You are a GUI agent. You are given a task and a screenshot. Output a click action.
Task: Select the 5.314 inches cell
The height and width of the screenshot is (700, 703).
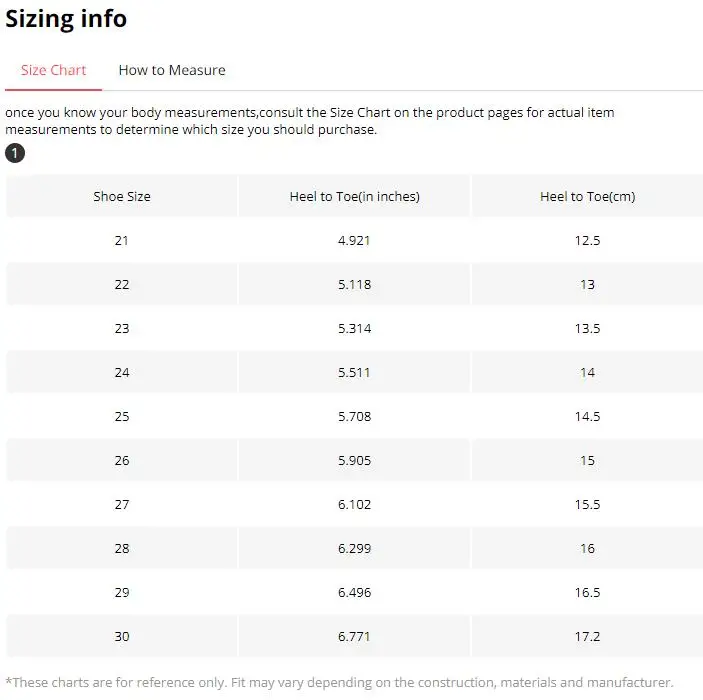tap(354, 329)
